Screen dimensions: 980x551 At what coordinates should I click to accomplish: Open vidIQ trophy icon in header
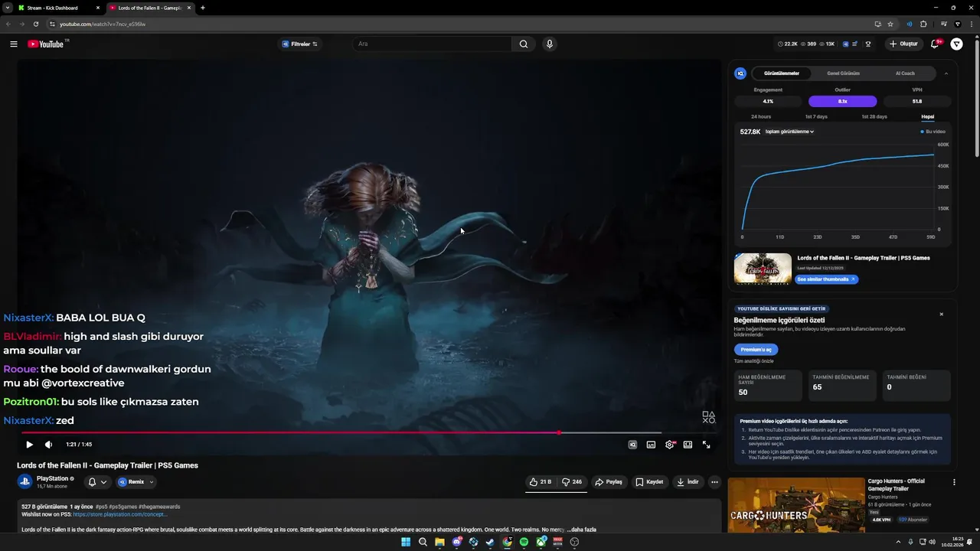868,44
